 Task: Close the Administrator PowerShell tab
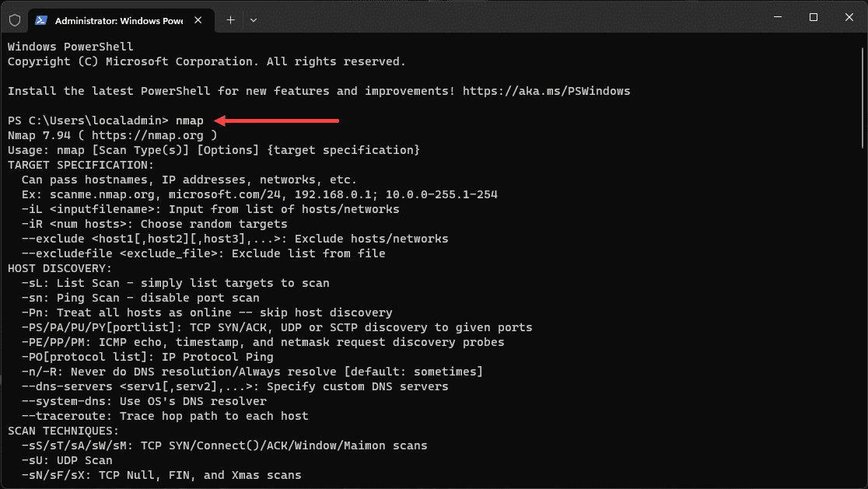(x=198, y=21)
